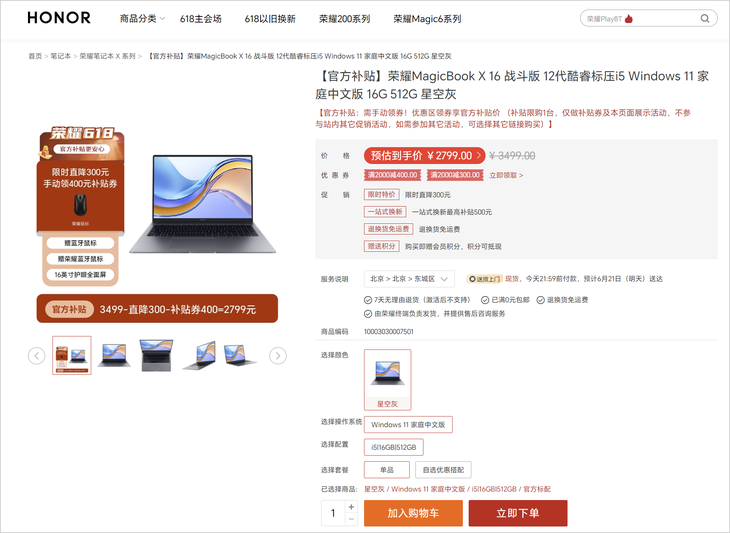Screen dimensions: 730x533
Task: Click the arrow in the estimated price badge
Action: click(x=479, y=155)
